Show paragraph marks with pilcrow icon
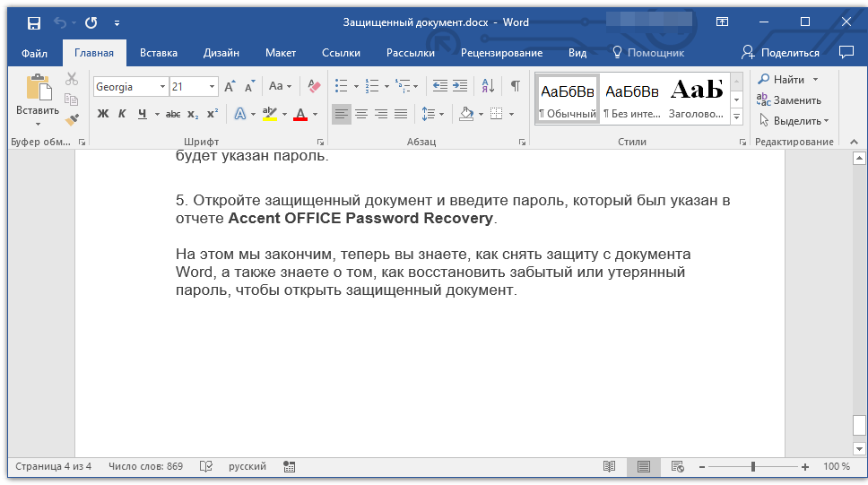This screenshot has width=868, height=485. tap(515, 86)
